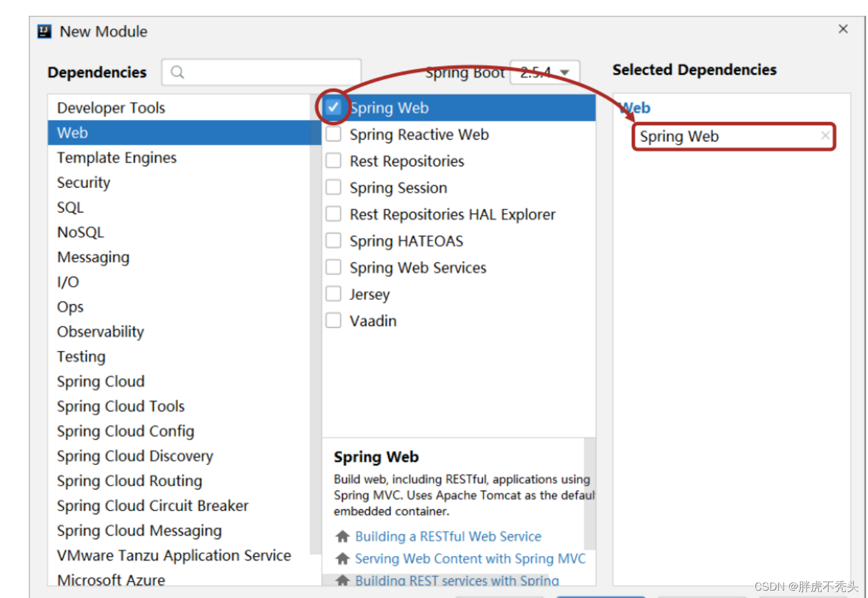Tick the Spring Session checkbox

pos(333,188)
